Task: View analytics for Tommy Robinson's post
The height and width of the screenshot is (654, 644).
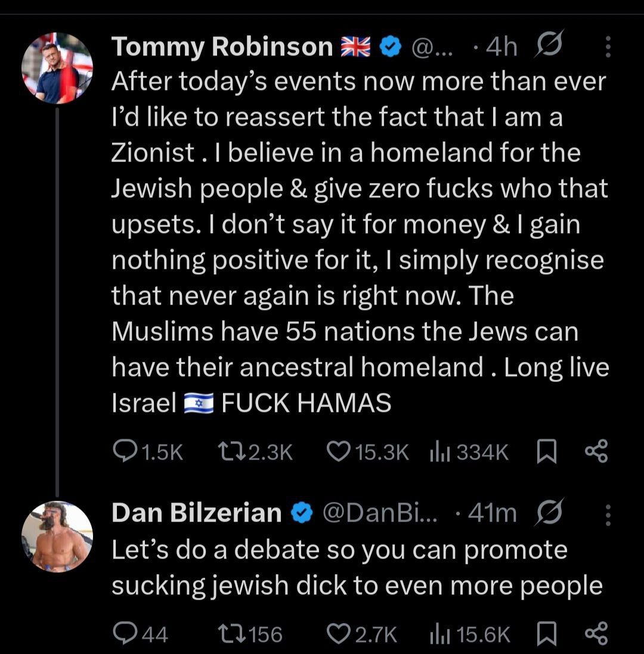Action: pyautogui.click(x=439, y=453)
